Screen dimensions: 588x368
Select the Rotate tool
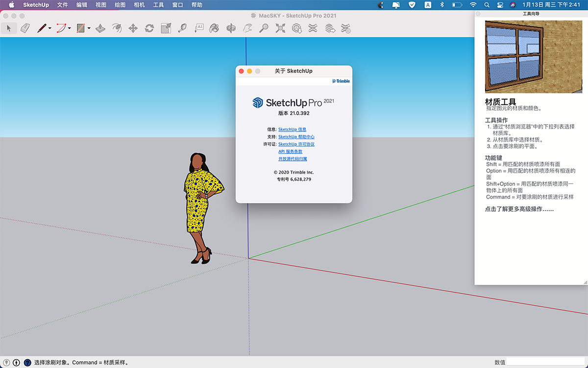coord(149,28)
